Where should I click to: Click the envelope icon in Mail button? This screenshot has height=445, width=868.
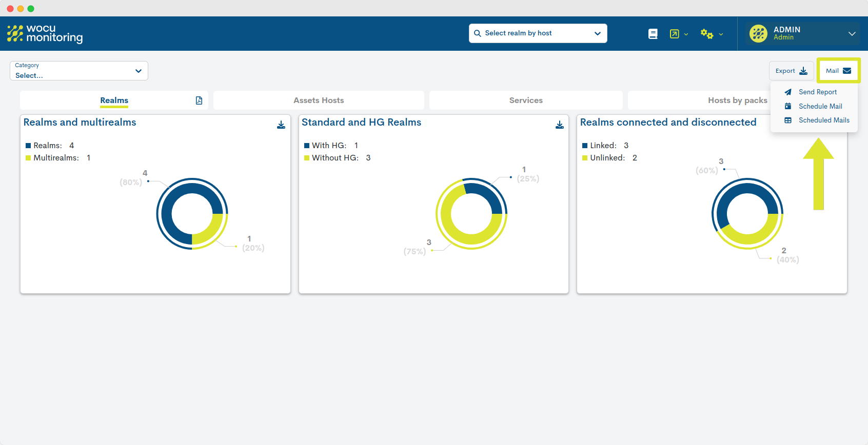(x=847, y=71)
